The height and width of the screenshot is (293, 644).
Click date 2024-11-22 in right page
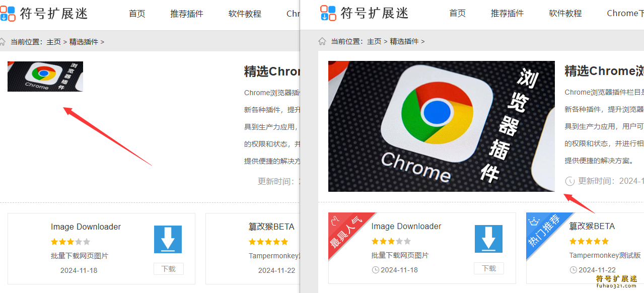(x=597, y=270)
